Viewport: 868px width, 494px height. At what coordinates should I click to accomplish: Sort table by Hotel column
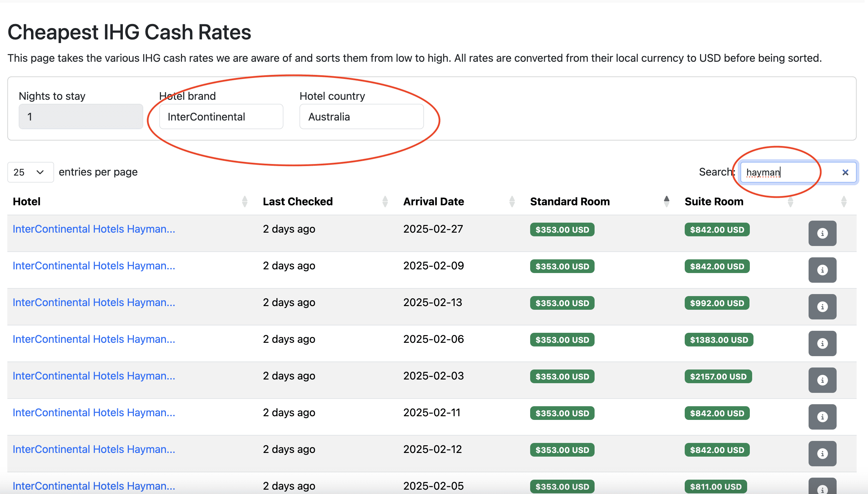pyautogui.click(x=245, y=202)
